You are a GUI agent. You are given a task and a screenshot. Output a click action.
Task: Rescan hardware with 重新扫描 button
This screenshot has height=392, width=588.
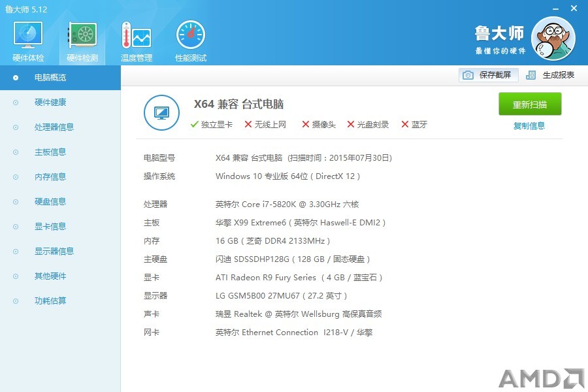(x=530, y=104)
